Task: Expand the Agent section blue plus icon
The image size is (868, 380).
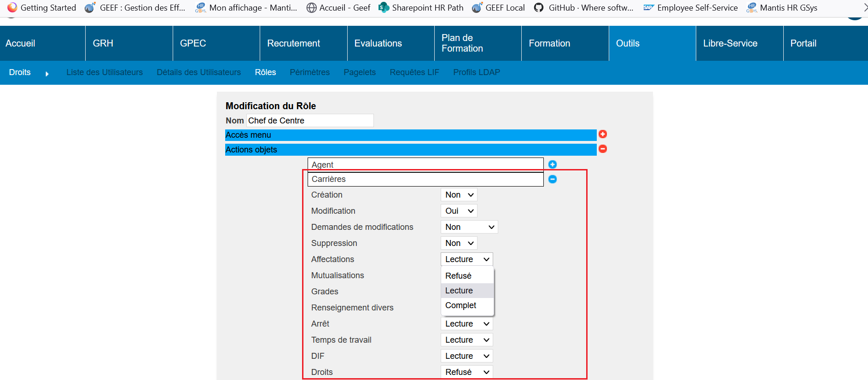Action: point(553,164)
